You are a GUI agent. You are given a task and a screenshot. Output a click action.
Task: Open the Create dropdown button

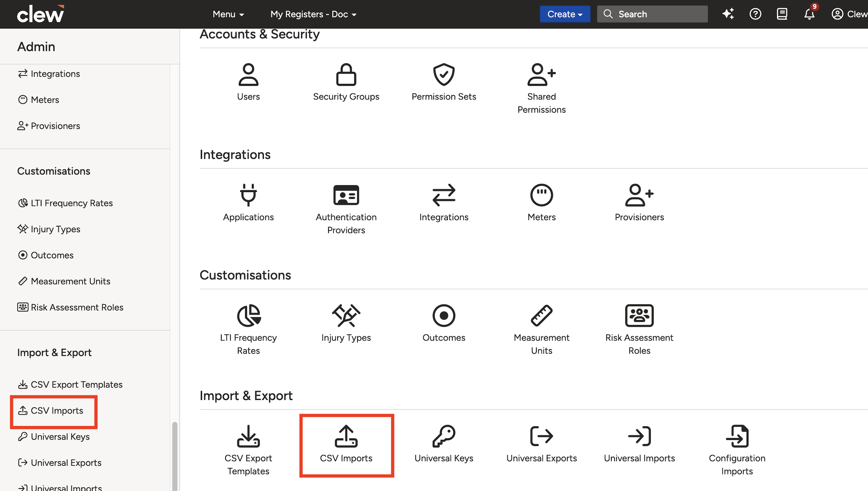pos(565,14)
